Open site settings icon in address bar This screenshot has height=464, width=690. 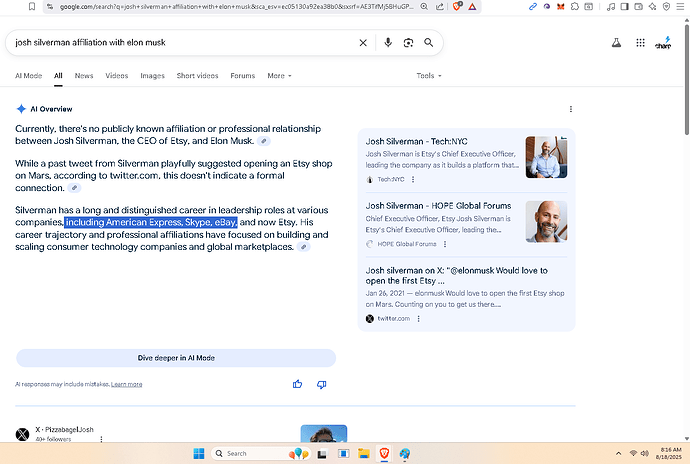pyautogui.click(x=50, y=7)
